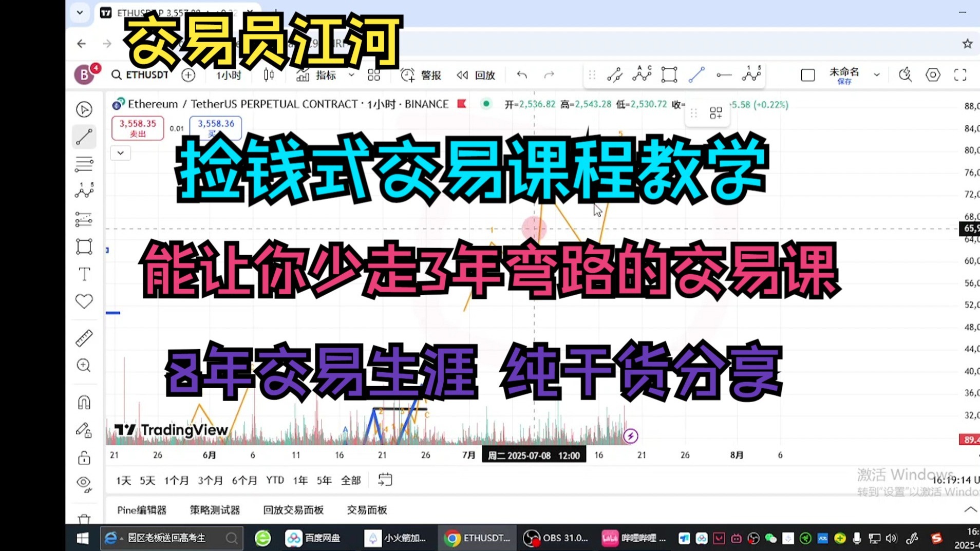This screenshot has height=551, width=980.
Task: Click the redo arrow
Action: (549, 75)
